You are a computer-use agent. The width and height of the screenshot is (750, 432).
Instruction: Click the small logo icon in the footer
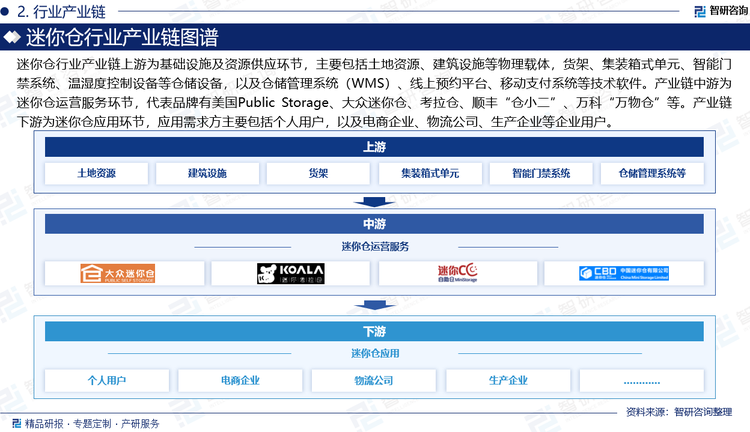click(x=17, y=423)
